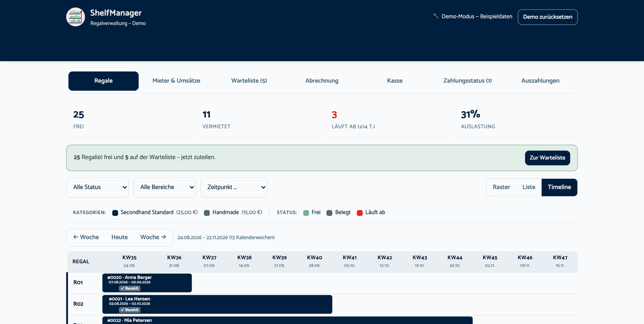The image size is (644, 324).
Task: Click the 11 VERMIETET statistic card
Action: click(257, 120)
